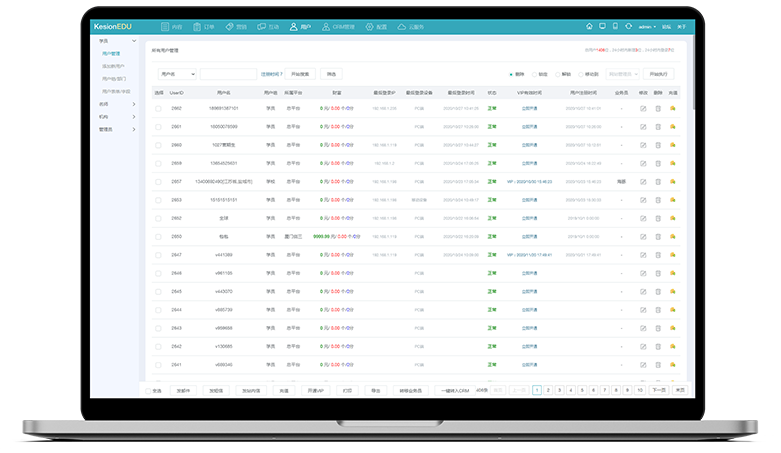The image size is (781, 453).
Task: Click the mobile phone icon in header
Action: click(615, 26)
